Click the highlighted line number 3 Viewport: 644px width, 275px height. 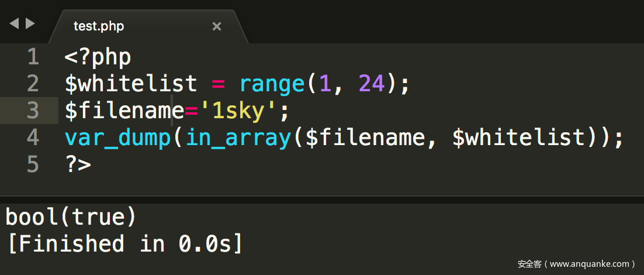tap(33, 111)
